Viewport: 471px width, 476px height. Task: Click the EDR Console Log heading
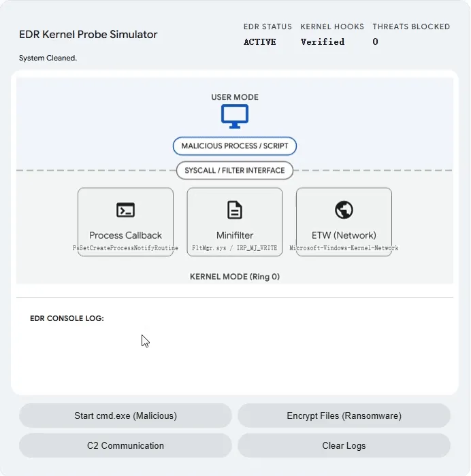pos(67,318)
